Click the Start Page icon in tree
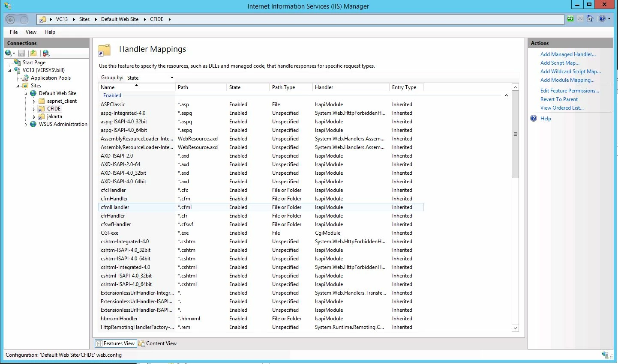The image size is (618, 364). [x=18, y=62]
